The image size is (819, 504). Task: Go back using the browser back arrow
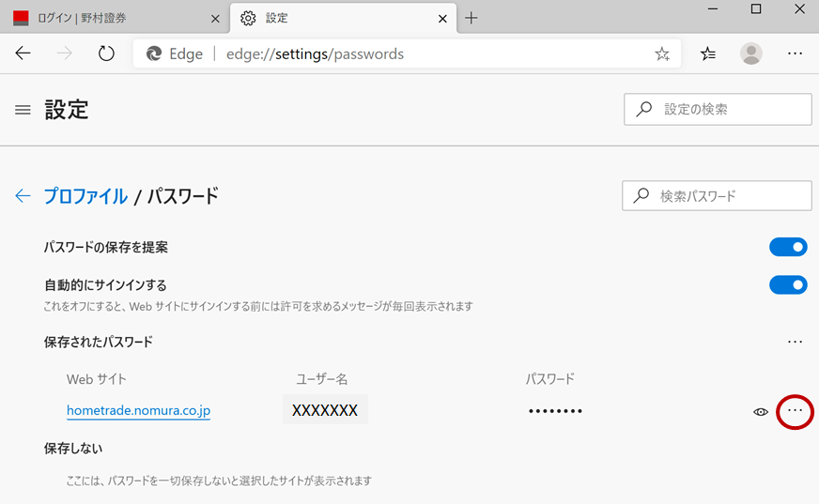[23, 53]
